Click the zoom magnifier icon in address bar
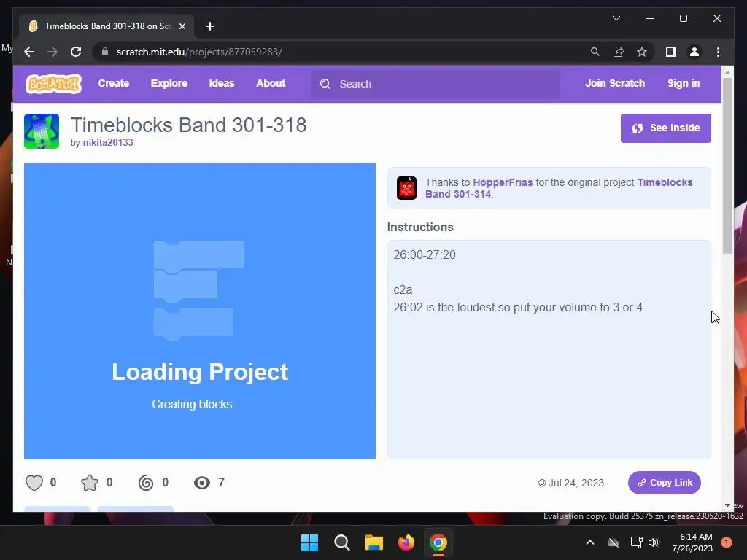The height and width of the screenshot is (560, 747). (595, 52)
